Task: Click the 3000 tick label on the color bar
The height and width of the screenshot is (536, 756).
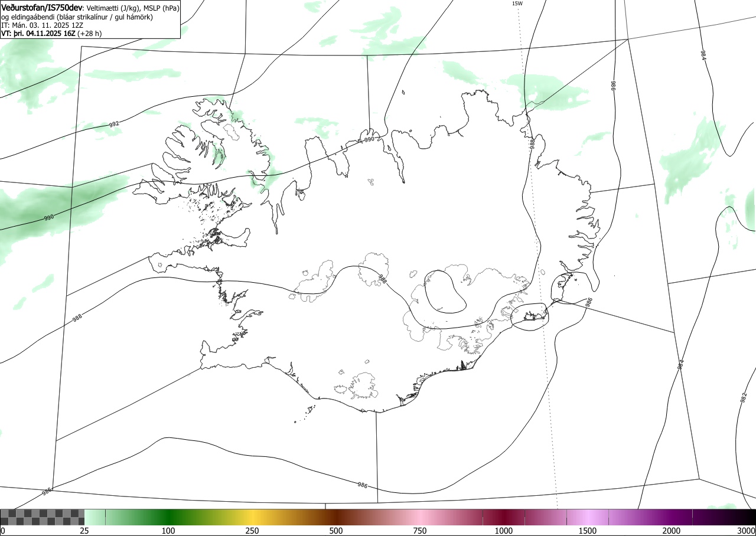Action: coord(747,531)
